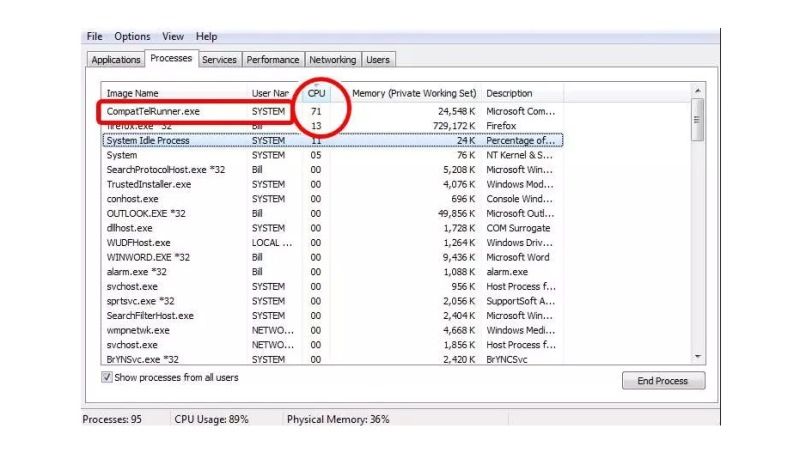This screenshot has width=800, height=450.
Task: Click the Microsoft Word description cell
Action: click(518, 257)
